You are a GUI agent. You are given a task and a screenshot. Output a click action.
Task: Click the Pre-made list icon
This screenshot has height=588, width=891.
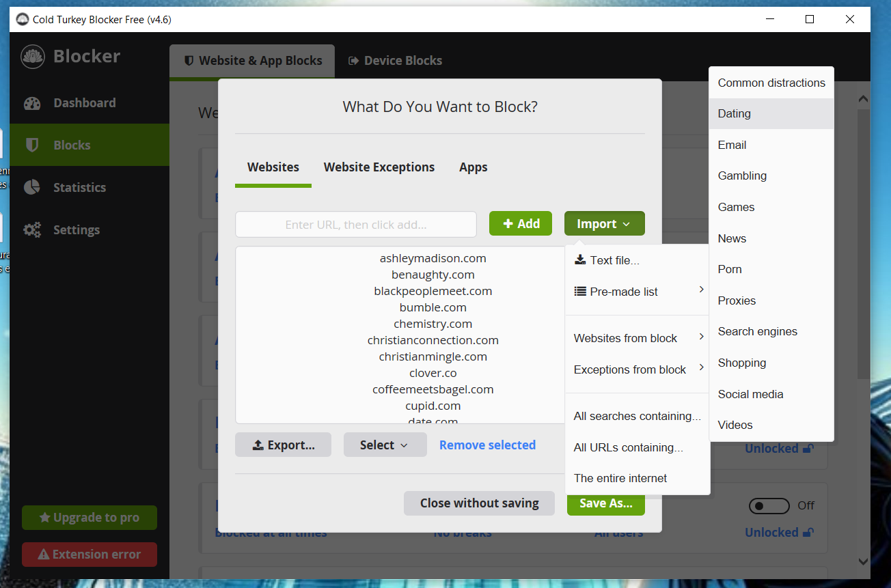[x=580, y=291]
